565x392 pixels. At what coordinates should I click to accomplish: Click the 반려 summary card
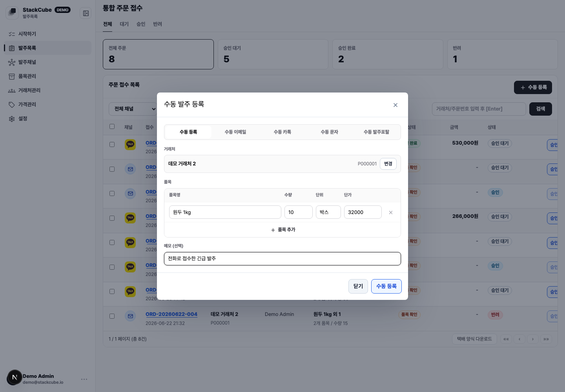503,54
